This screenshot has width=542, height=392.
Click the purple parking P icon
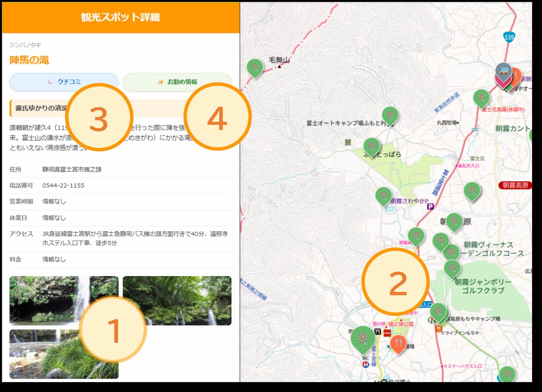pyautogui.click(x=430, y=206)
